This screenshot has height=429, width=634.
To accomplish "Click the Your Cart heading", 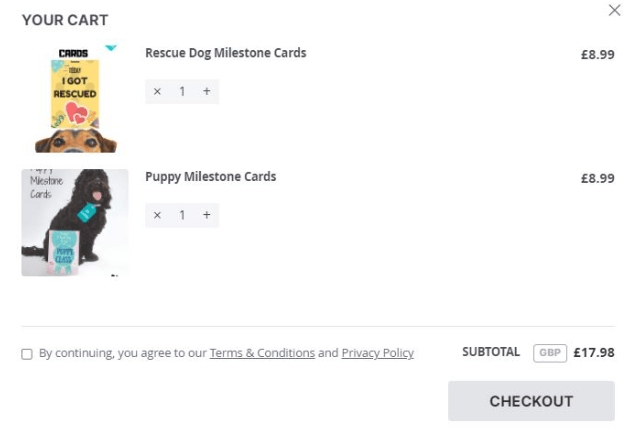I will [65, 20].
